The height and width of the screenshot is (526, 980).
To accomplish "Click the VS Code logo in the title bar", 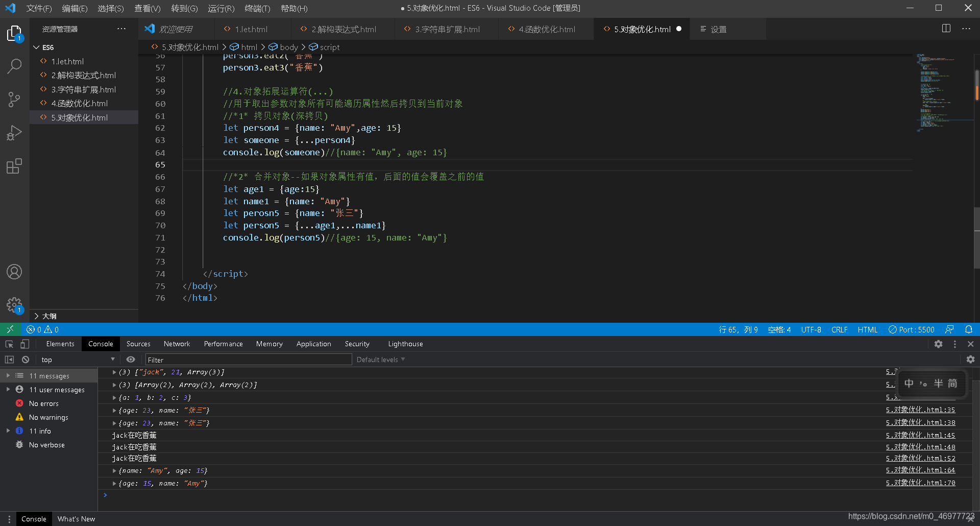I will click(x=10, y=8).
